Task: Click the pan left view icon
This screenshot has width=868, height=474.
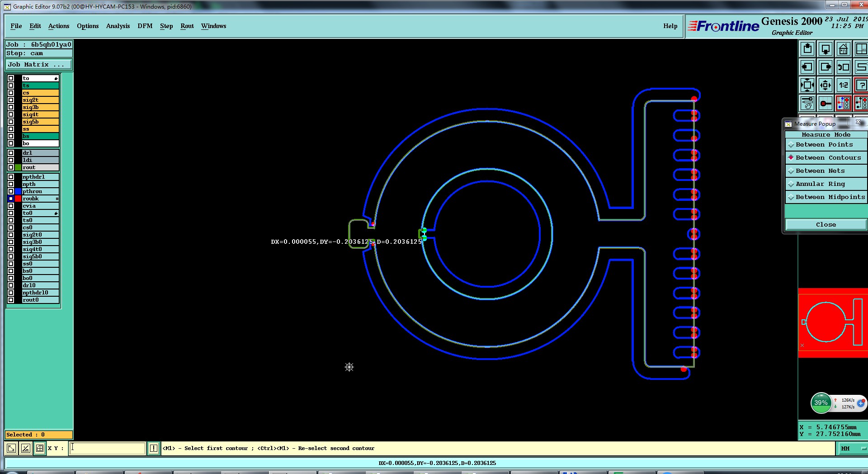Action: pyautogui.click(x=807, y=67)
